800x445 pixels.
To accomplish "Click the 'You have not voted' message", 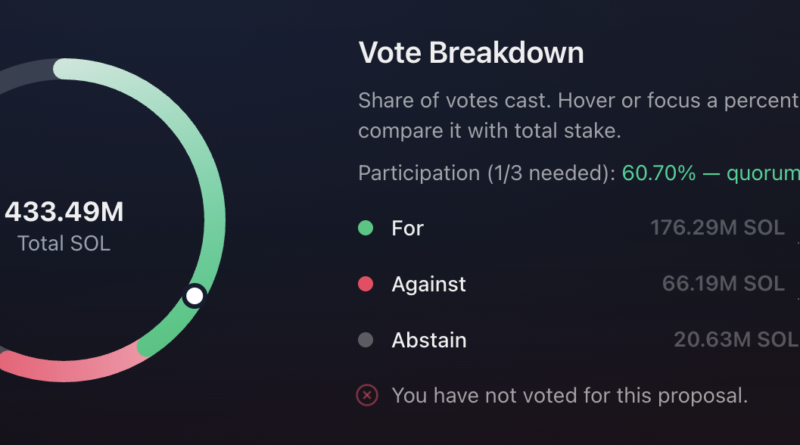I will click(570, 395).
